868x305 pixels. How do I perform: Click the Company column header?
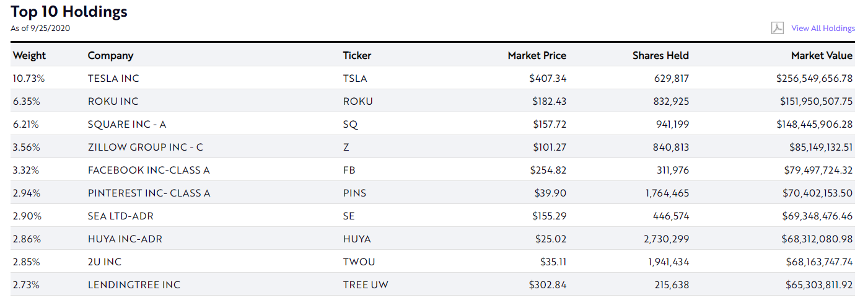coord(110,55)
